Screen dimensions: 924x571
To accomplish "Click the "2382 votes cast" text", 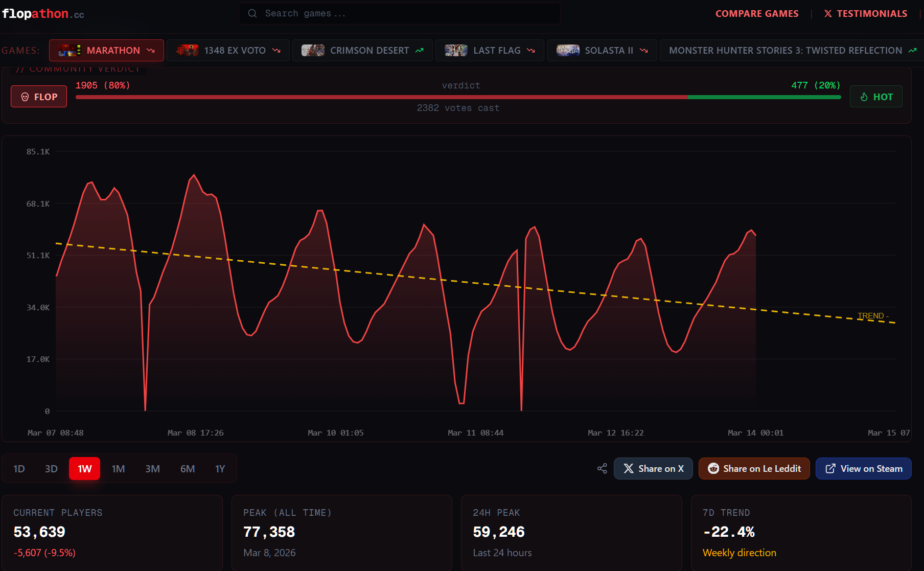I will 458,108.
